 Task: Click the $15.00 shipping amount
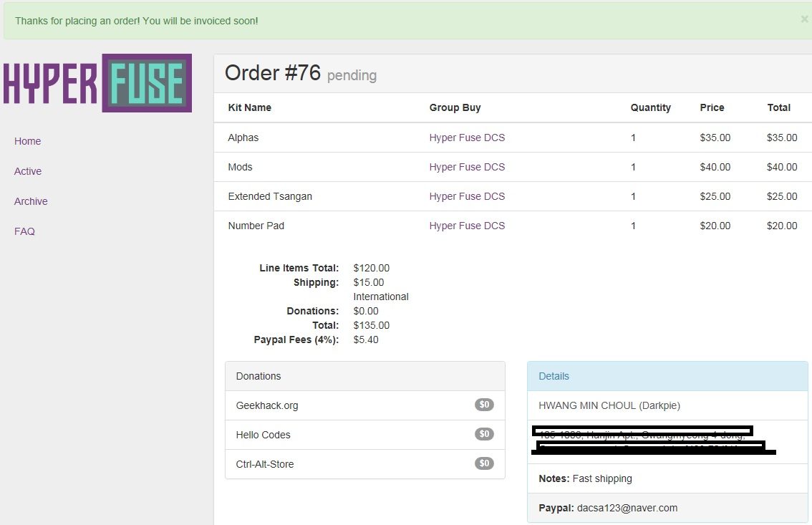point(369,283)
